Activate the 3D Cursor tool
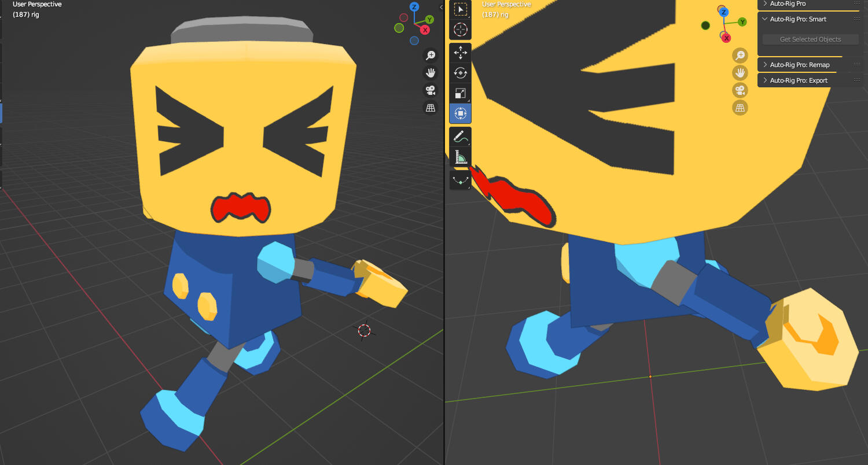The width and height of the screenshot is (868, 465). coord(460,29)
